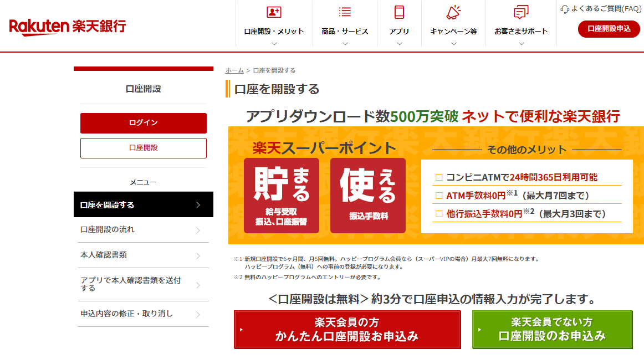Open 本人確認書類 sidebar item
This screenshot has height=359, width=644.
coord(144,255)
